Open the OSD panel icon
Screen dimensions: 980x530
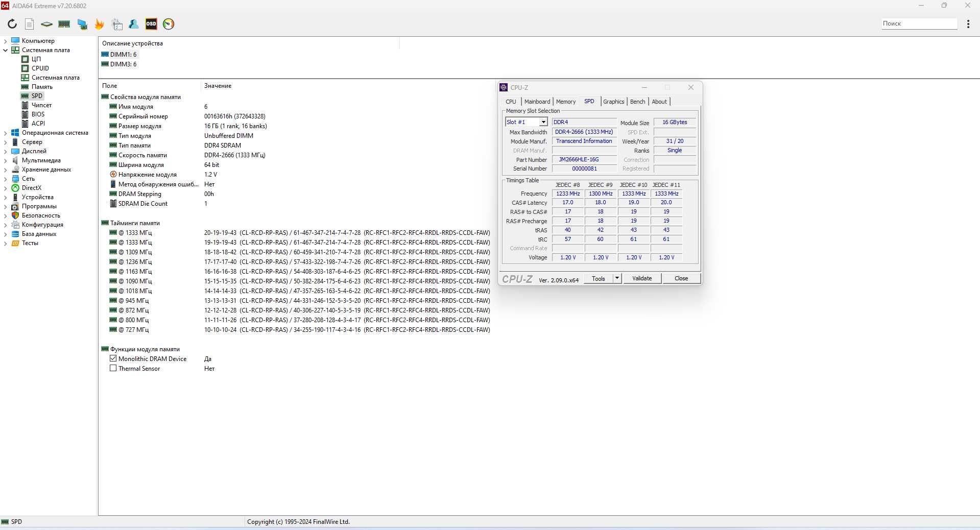coord(151,24)
